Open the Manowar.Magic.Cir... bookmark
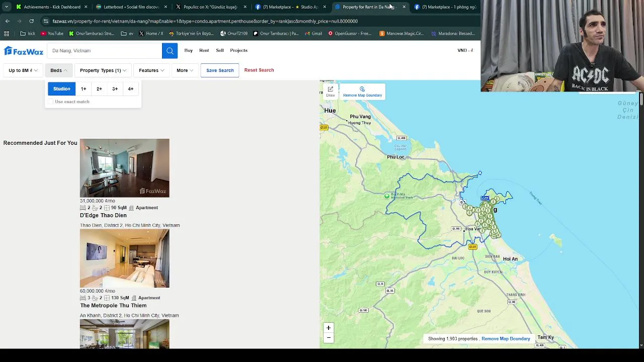 click(402, 34)
